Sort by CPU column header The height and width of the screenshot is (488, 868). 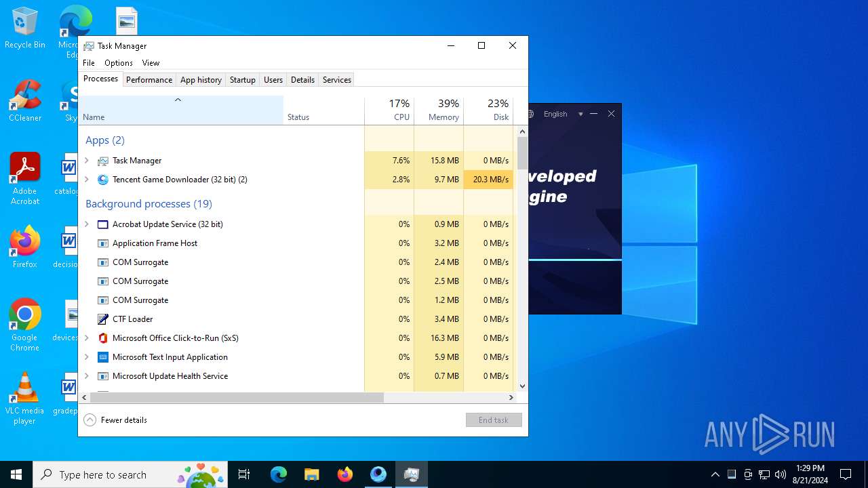point(389,110)
